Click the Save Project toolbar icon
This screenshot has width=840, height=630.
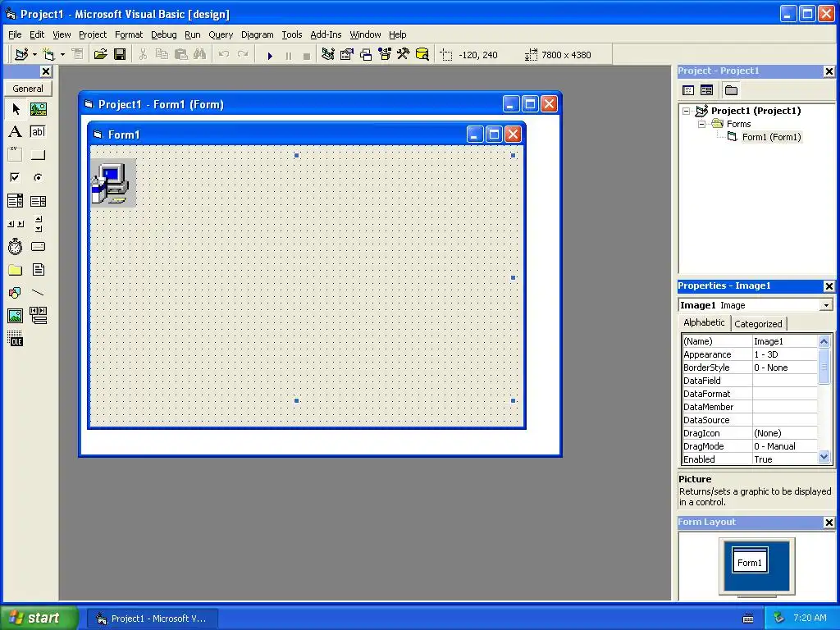(x=120, y=55)
